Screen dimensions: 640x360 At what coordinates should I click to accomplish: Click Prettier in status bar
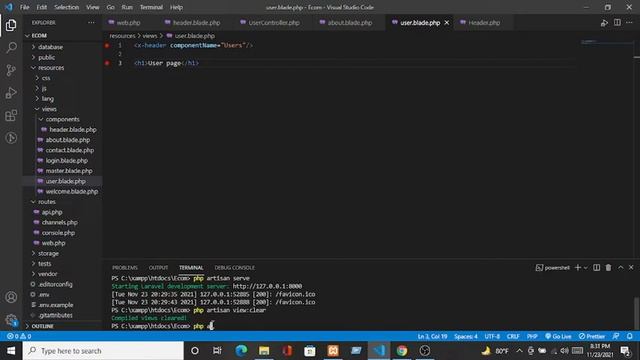[x=591, y=336]
